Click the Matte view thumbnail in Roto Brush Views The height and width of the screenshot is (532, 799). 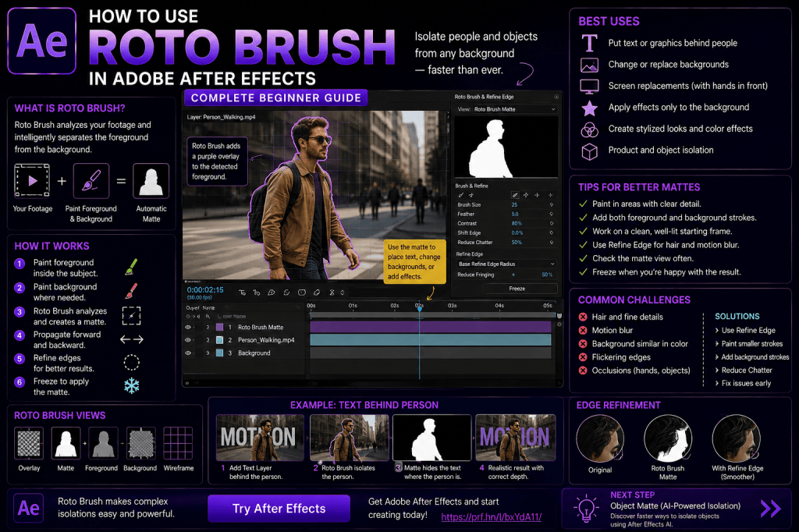click(x=66, y=443)
